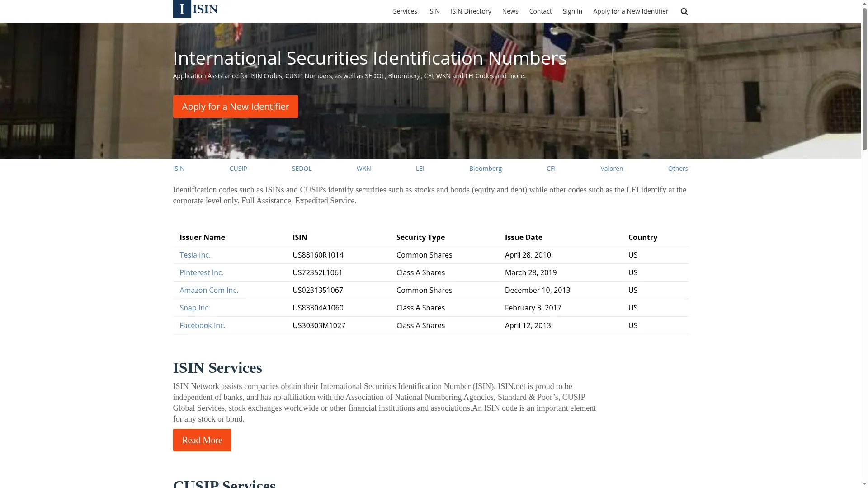Image resolution: width=868 pixels, height=488 pixels.
Task: Click the Security Type column header
Action: tap(420, 237)
